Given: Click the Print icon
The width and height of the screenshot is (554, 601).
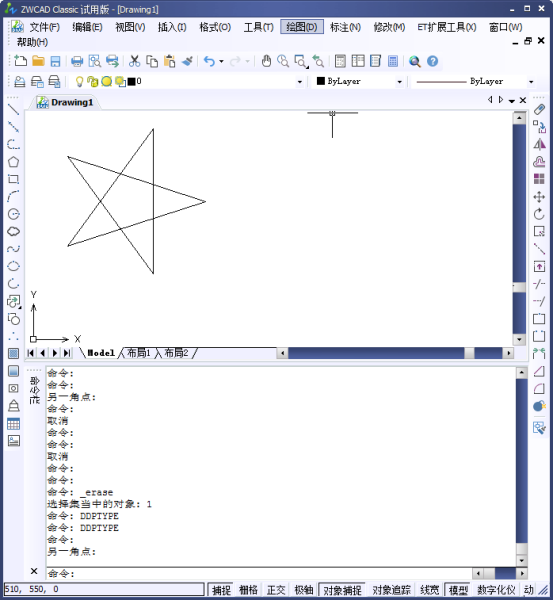Looking at the screenshot, I should pyautogui.click(x=77, y=61).
